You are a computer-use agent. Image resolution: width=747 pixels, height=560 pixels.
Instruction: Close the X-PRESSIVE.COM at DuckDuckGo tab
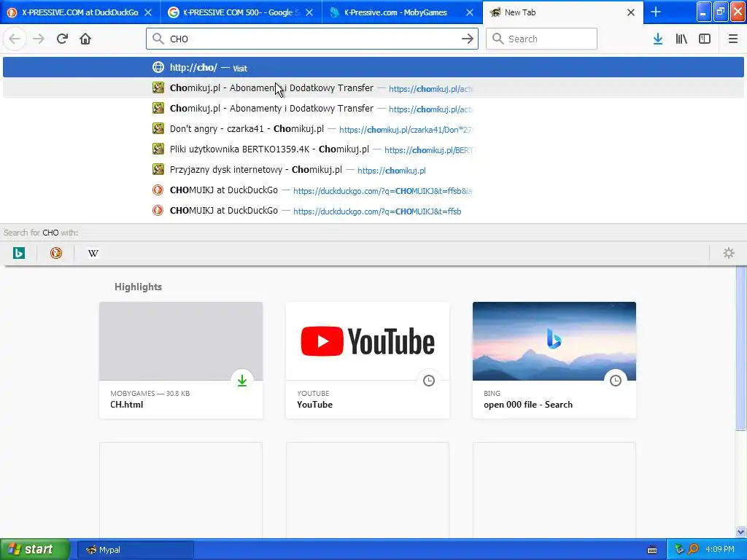(148, 12)
